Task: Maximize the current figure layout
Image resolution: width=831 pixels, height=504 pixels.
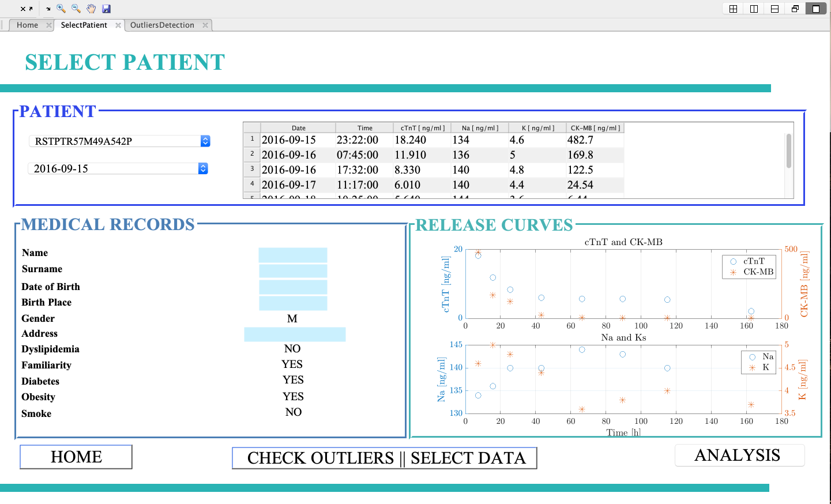Action: (x=816, y=9)
